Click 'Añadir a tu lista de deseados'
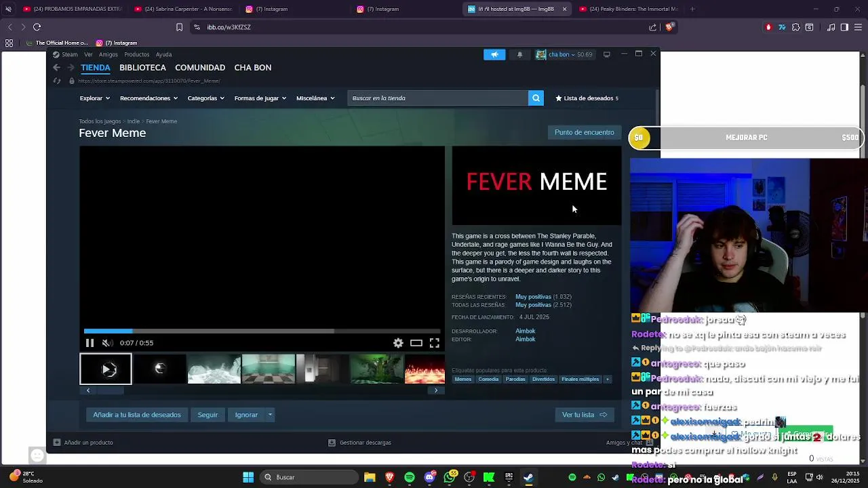 (x=137, y=415)
